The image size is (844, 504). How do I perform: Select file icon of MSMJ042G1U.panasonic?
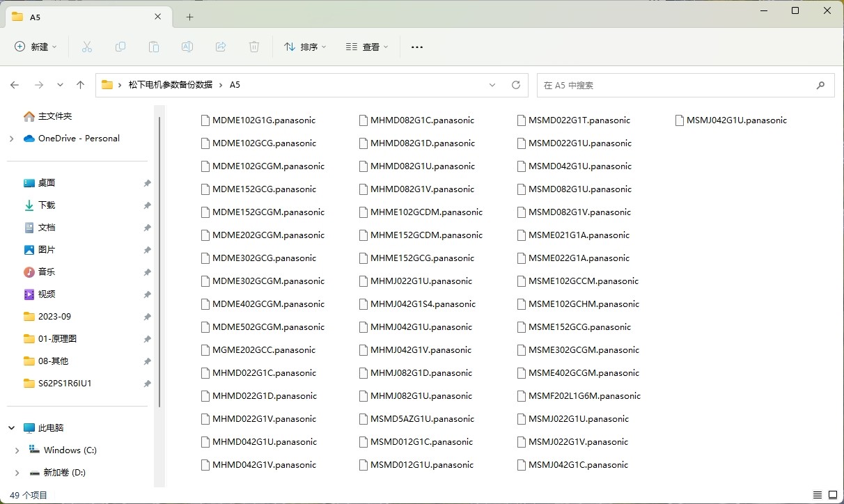[x=680, y=120]
